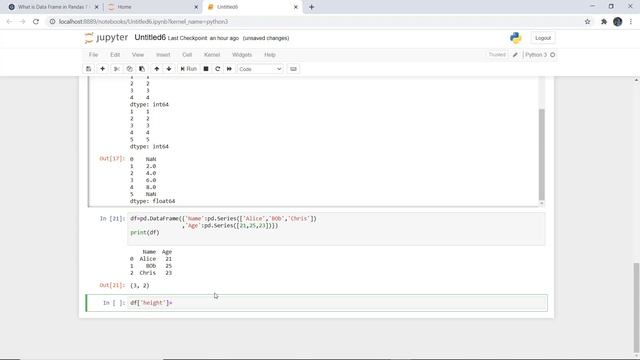Go forward in browser history

point(22,22)
